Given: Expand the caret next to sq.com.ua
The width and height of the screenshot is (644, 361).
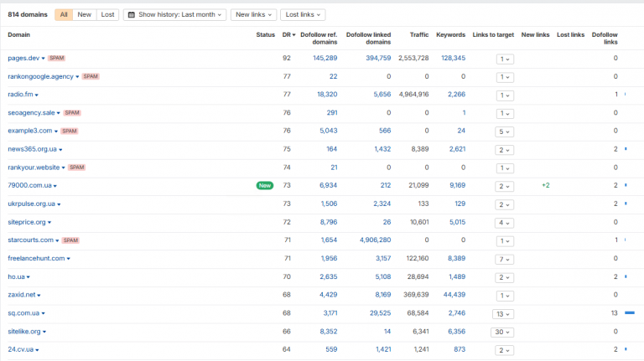Looking at the screenshot, I should click(43, 314).
